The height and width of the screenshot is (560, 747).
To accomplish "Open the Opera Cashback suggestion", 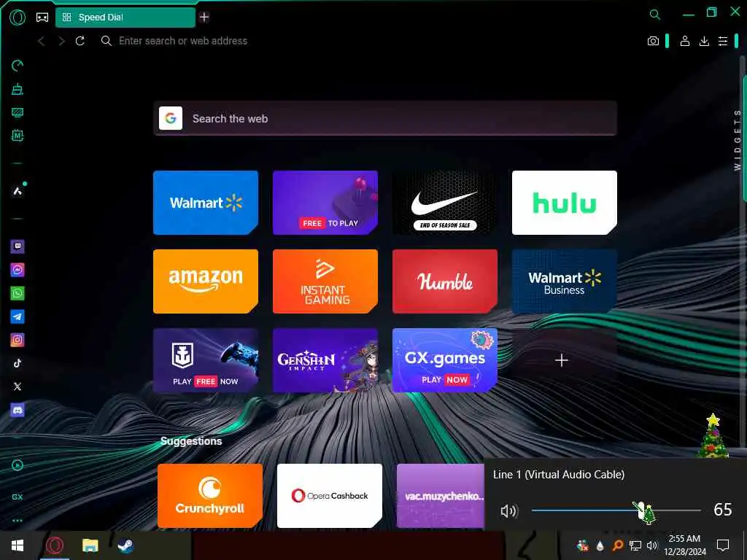I will (330, 496).
